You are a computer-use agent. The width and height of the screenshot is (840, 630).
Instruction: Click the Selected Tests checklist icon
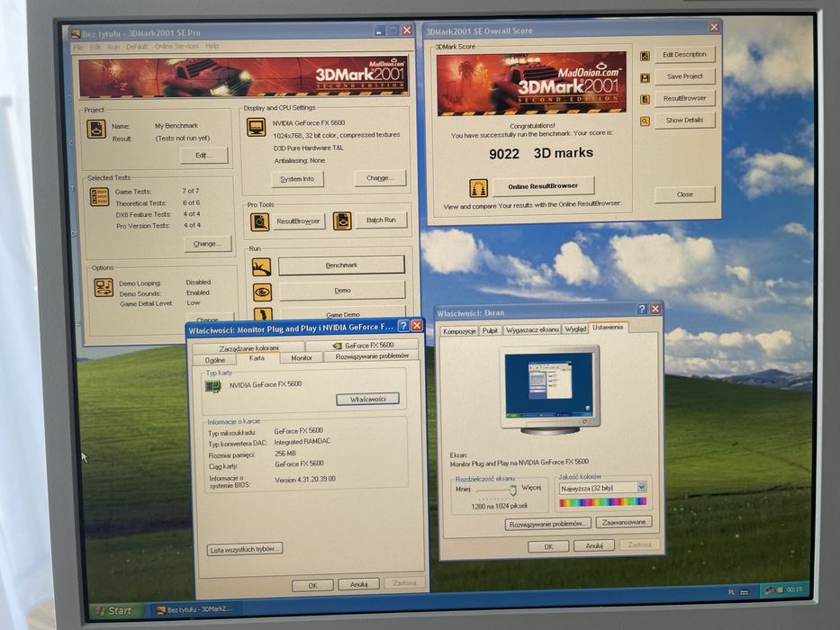pyautogui.click(x=100, y=197)
